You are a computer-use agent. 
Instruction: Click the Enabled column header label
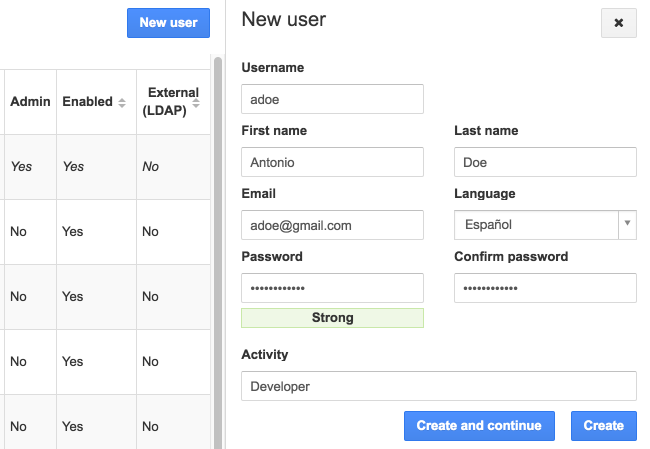[x=87, y=102]
